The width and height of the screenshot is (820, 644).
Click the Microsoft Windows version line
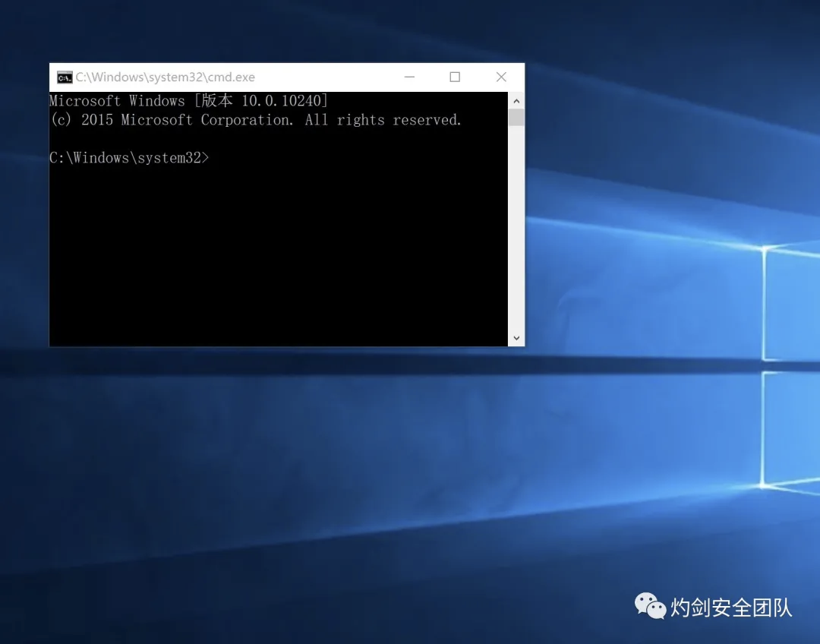189,100
